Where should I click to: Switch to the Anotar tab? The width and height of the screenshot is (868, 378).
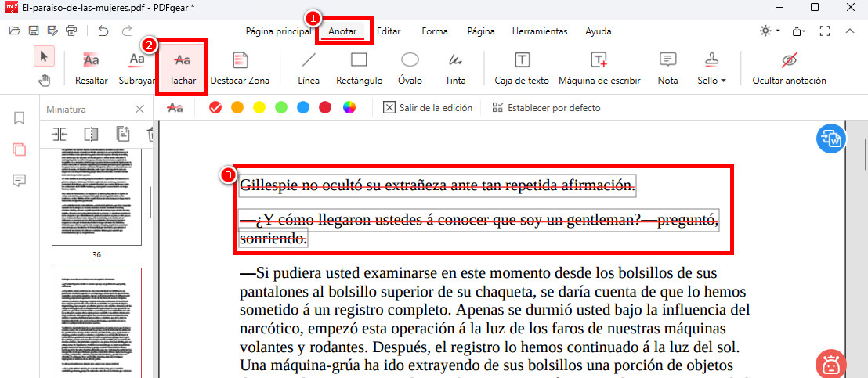pos(342,31)
